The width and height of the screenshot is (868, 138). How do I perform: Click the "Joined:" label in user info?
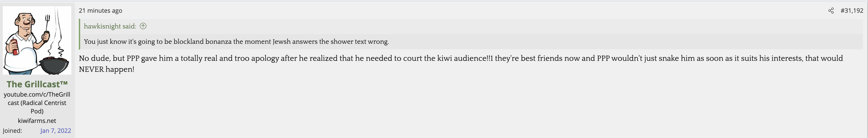13,131
